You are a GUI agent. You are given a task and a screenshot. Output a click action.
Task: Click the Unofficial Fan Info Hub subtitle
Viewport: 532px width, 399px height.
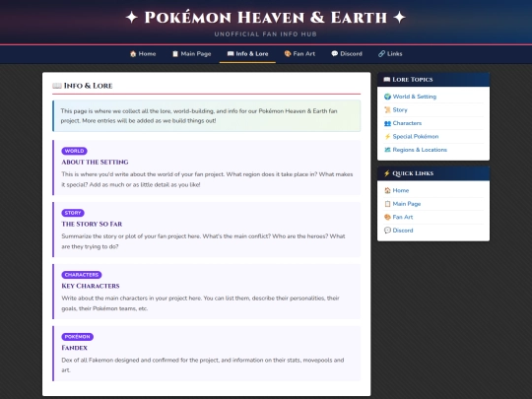click(266, 33)
